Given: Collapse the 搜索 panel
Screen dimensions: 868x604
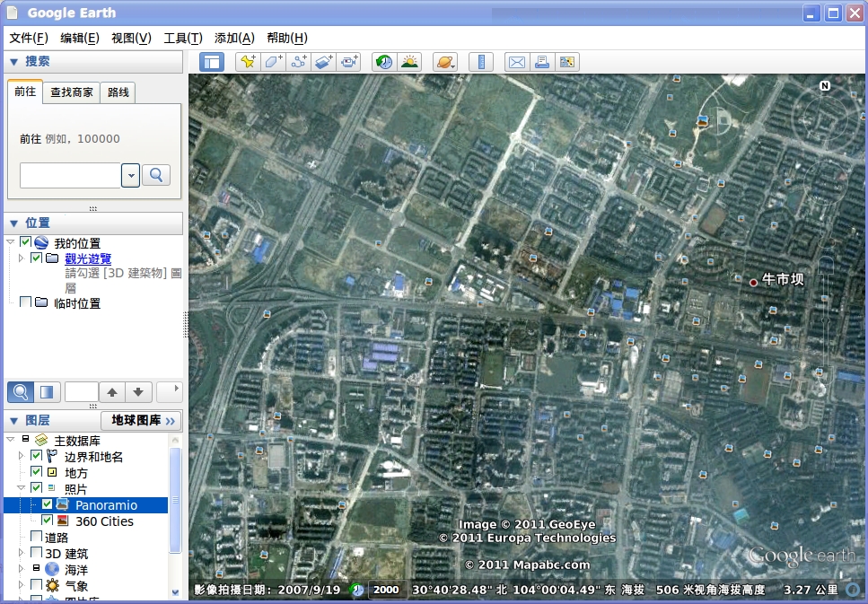Looking at the screenshot, I should pos(14,62).
